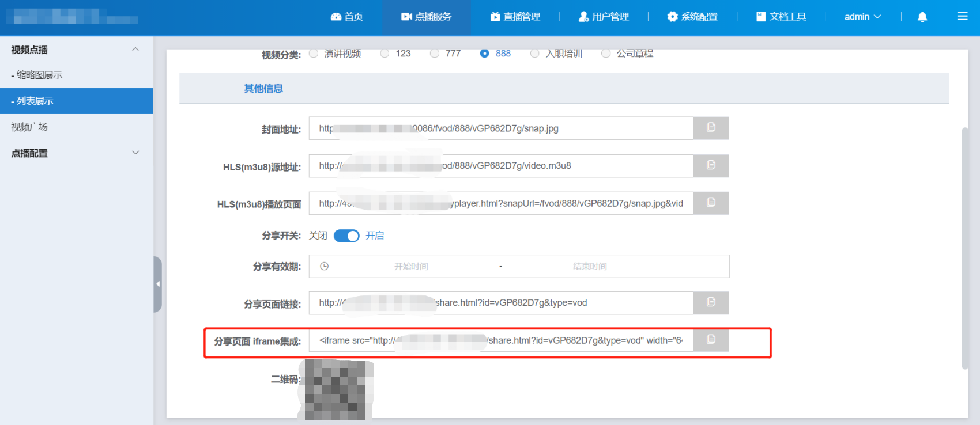Image resolution: width=980 pixels, height=425 pixels.
Task: Click the HLS playback page URL field
Action: [501, 203]
